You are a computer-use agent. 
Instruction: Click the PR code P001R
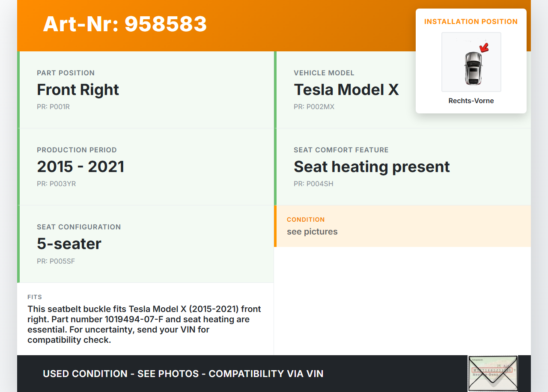[53, 107]
